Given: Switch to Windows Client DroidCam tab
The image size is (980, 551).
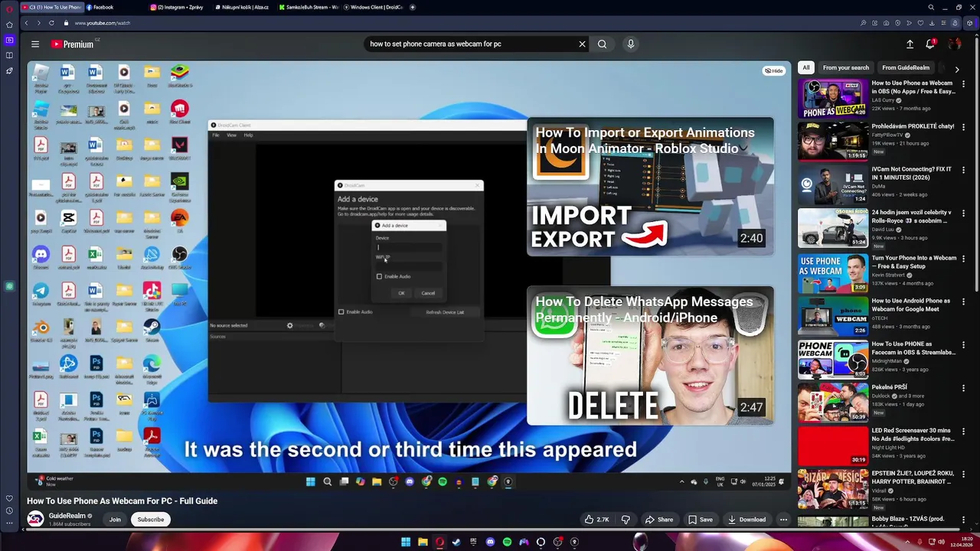Looking at the screenshot, I should tap(374, 8).
